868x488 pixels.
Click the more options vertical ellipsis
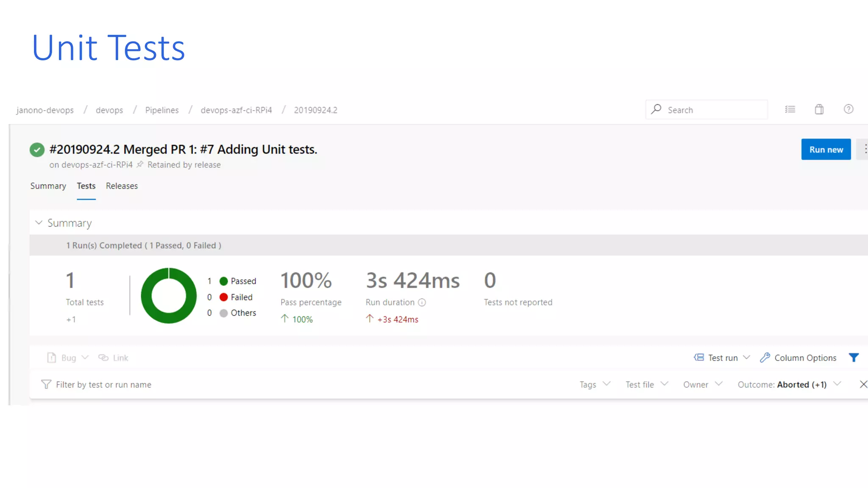865,149
